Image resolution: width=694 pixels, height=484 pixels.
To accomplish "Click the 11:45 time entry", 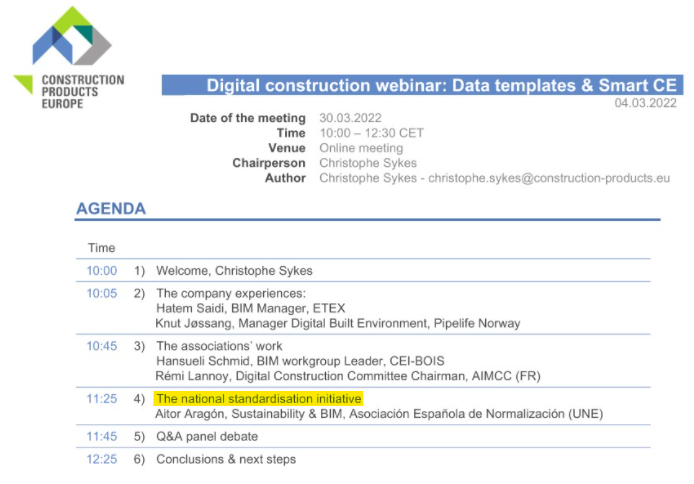I will pyautogui.click(x=102, y=437).
